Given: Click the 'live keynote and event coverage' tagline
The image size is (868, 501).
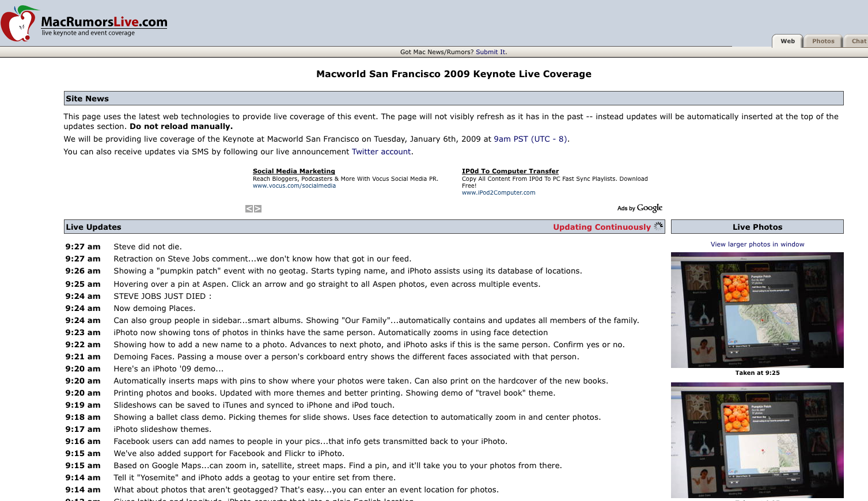Looking at the screenshot, I should click(88, 33).
